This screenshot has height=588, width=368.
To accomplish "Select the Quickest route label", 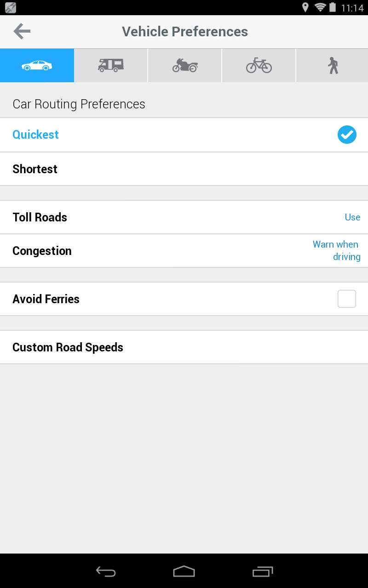I will tap(36, 135).
